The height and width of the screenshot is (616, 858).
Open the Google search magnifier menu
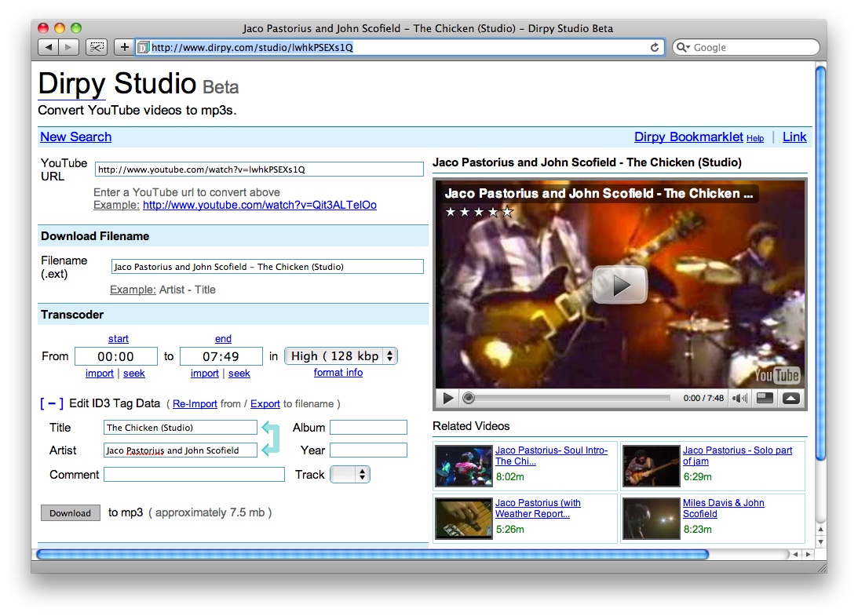click(683, 48)
